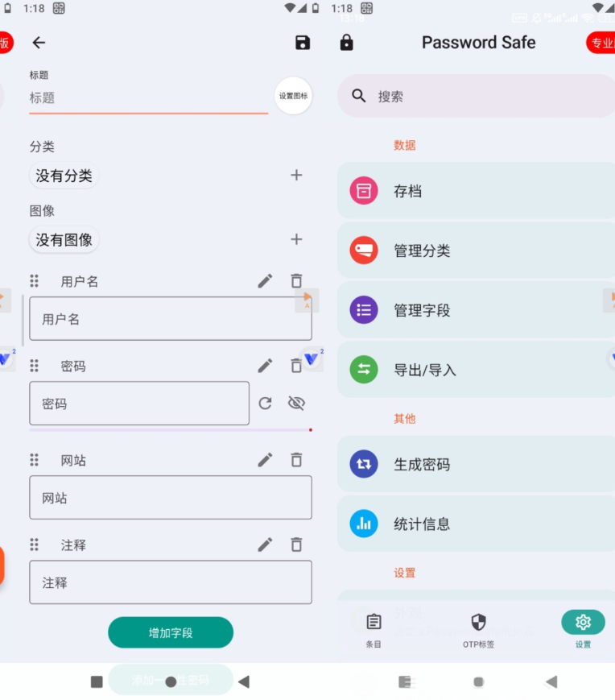Viewport: 615px width, 700px height.
Task: Delete the 用户名 field using trash icon
Action: pyautogui.click(x=296, y=281)
